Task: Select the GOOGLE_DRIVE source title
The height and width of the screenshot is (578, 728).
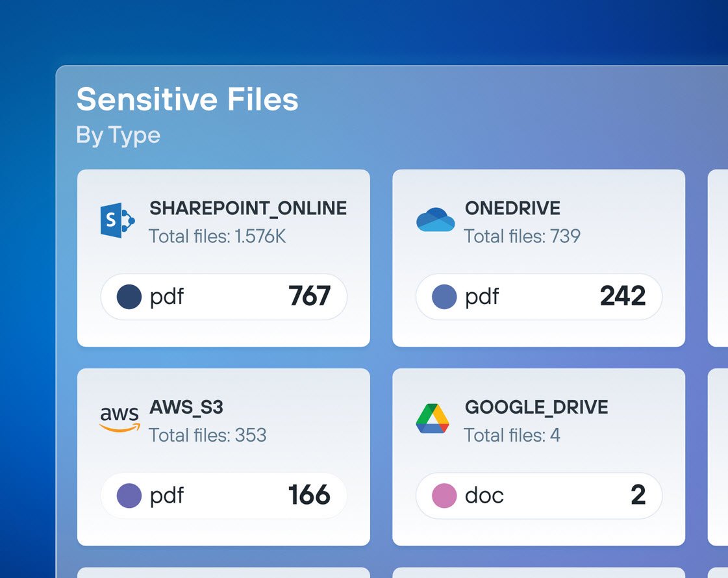Action: [536, 407]
